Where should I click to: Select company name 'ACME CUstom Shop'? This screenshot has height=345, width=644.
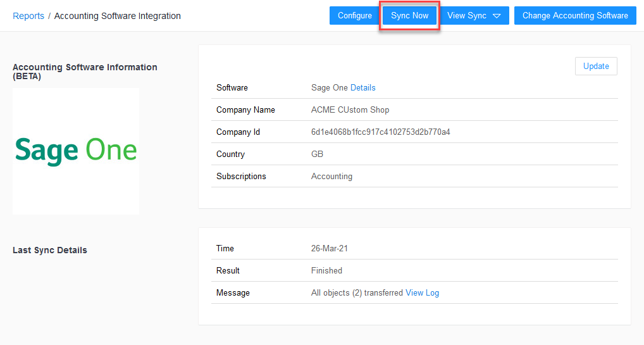[350, 110]
